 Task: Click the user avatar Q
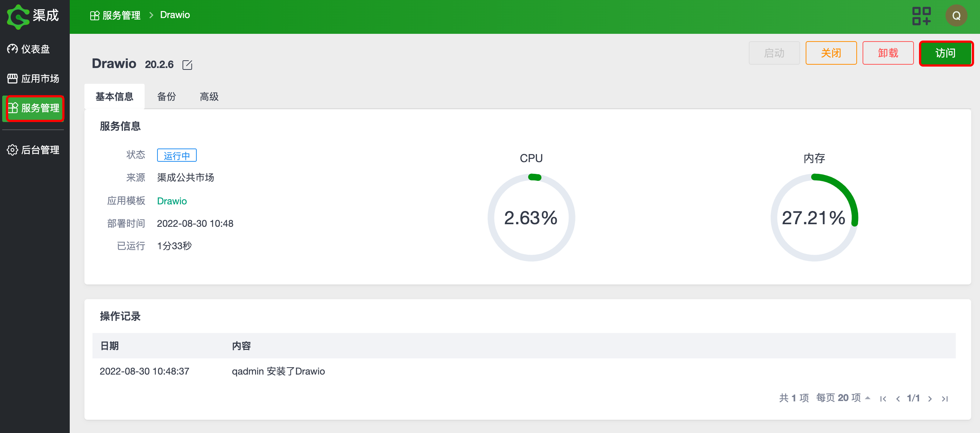pos(956,16)
